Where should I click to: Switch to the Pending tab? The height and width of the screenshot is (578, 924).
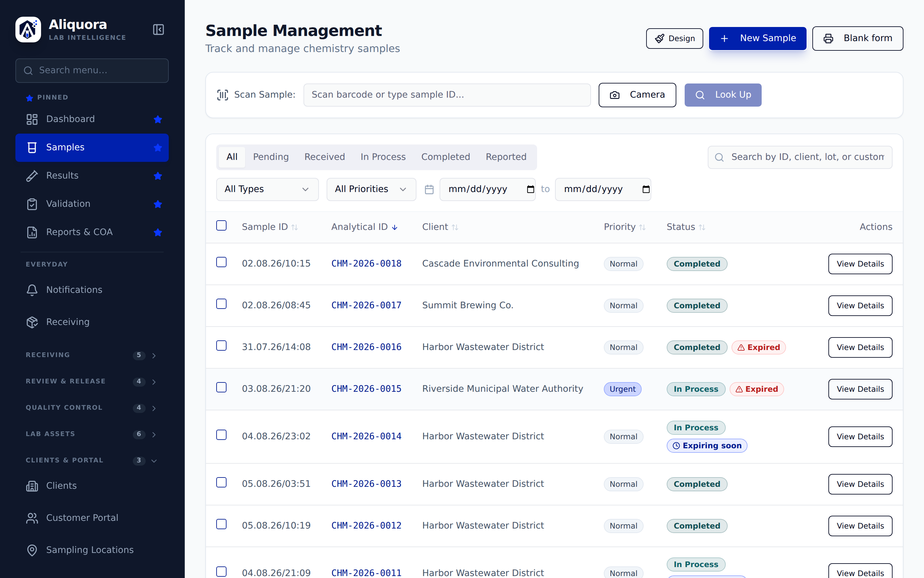click(271, 157)
